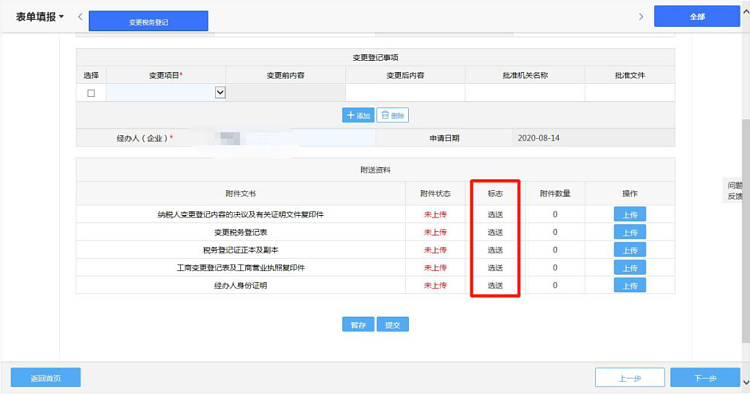Screen dimensions: 750x394
Task: Upload the 经办人身份证明 attachment
Action: pyautogui.click(x=630, y=285)
